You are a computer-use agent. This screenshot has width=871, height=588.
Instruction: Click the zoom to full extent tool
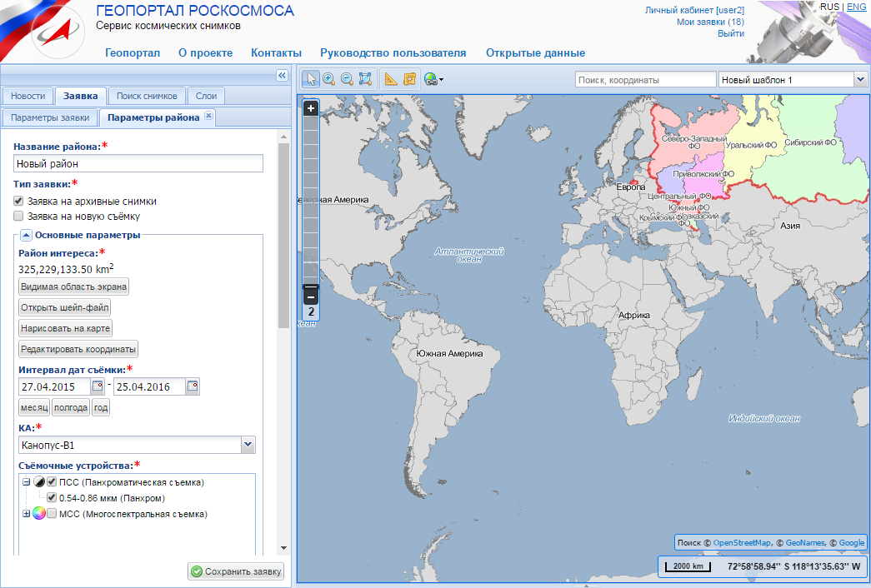point(365,79)
